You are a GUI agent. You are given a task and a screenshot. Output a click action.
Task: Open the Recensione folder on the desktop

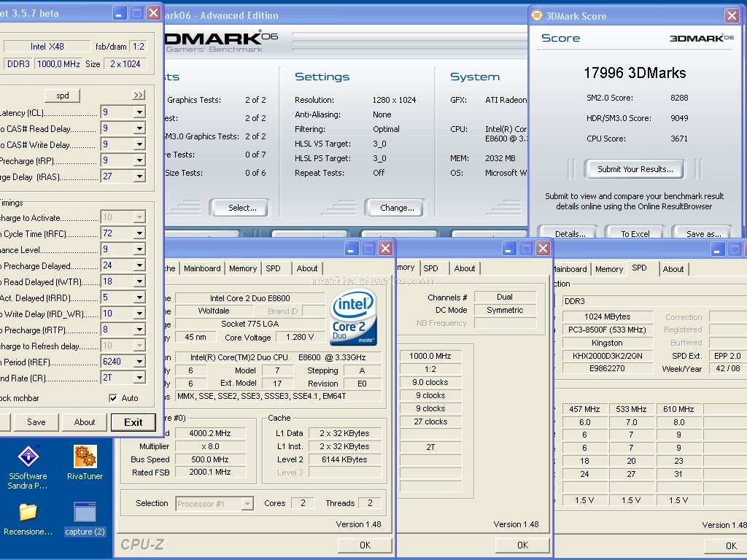(x=28, y=519)
